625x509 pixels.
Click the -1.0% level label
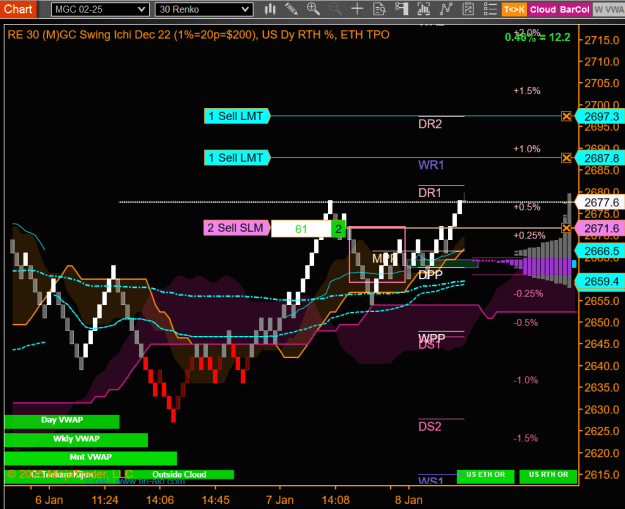pos(526,380)
